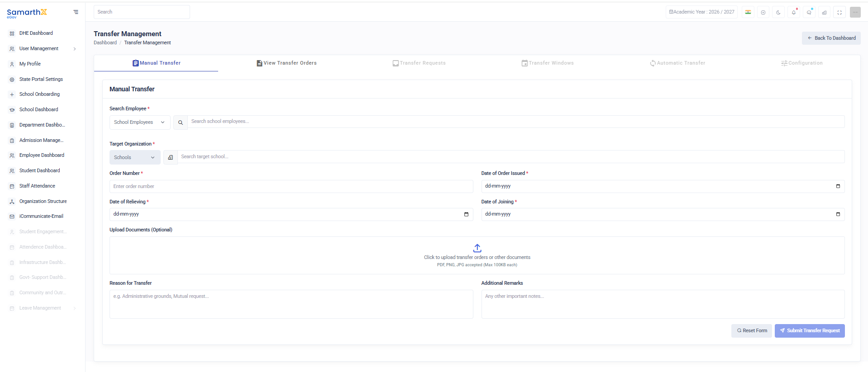
Task: Click the India flag language icon
Action: pos(748,12)
